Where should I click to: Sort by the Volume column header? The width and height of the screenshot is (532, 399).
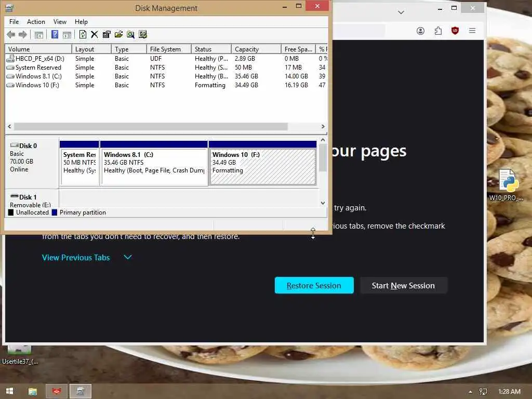pyautogui.click(x=38, y=49)
